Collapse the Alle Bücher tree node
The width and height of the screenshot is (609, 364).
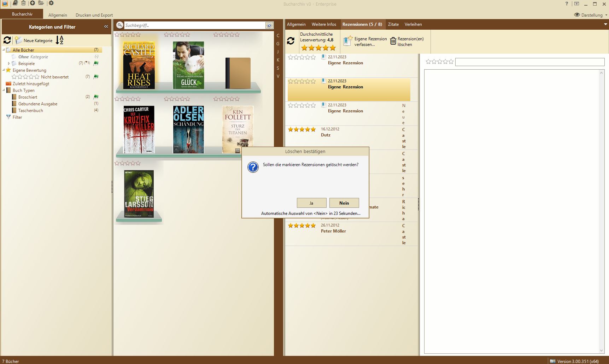pos(4,50)
